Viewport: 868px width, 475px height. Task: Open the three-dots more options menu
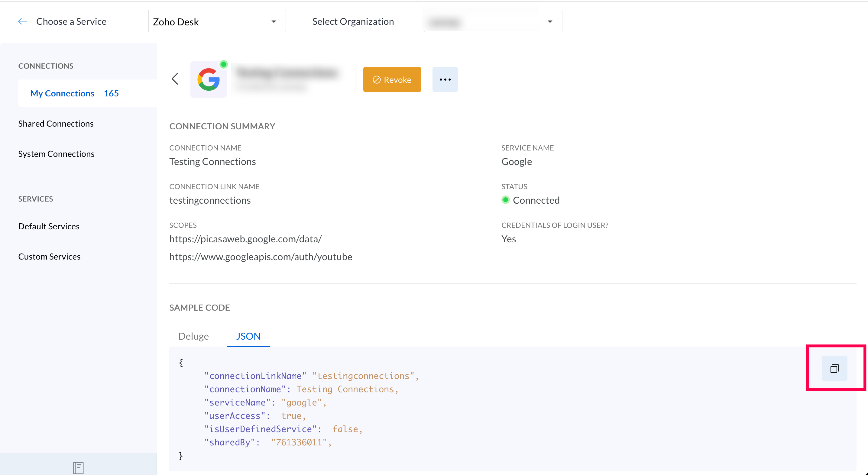(x=445, y=79)
